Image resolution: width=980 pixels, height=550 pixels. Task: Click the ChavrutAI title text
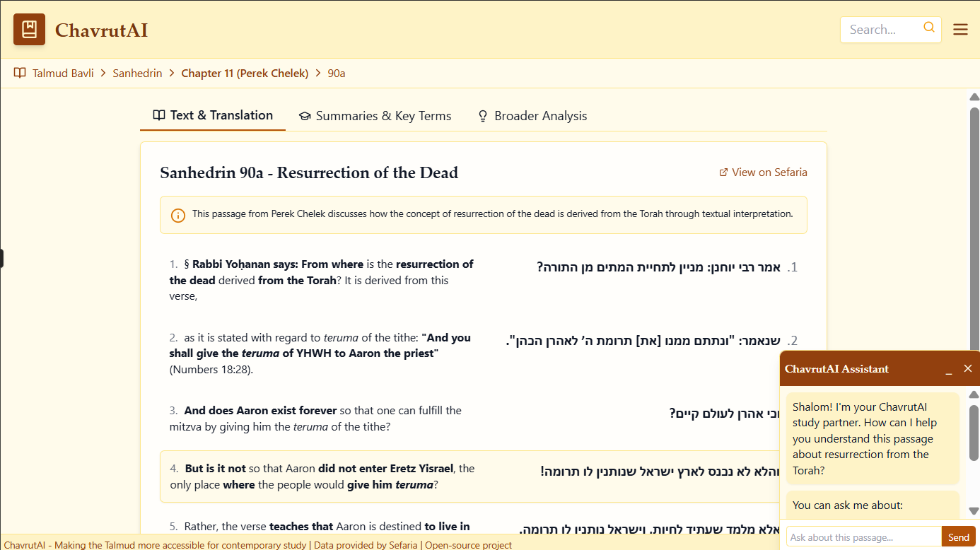101,30
